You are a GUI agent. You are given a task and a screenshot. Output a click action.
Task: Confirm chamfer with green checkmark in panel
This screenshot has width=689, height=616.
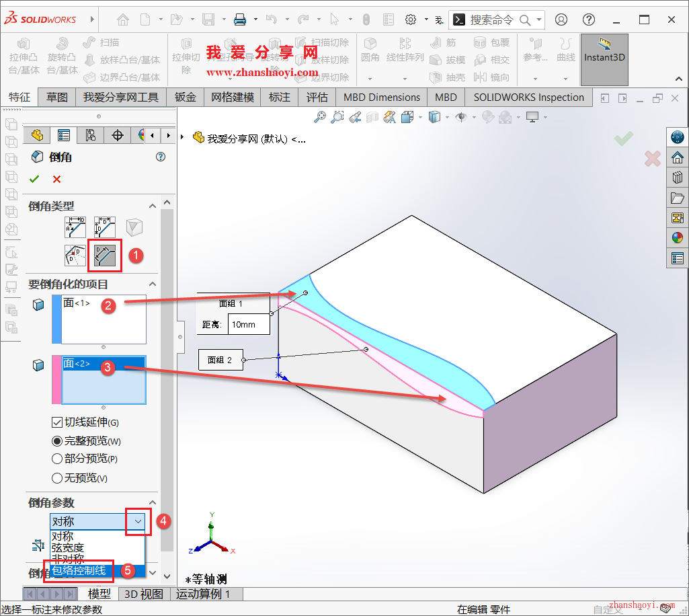[x=34, y=179]
